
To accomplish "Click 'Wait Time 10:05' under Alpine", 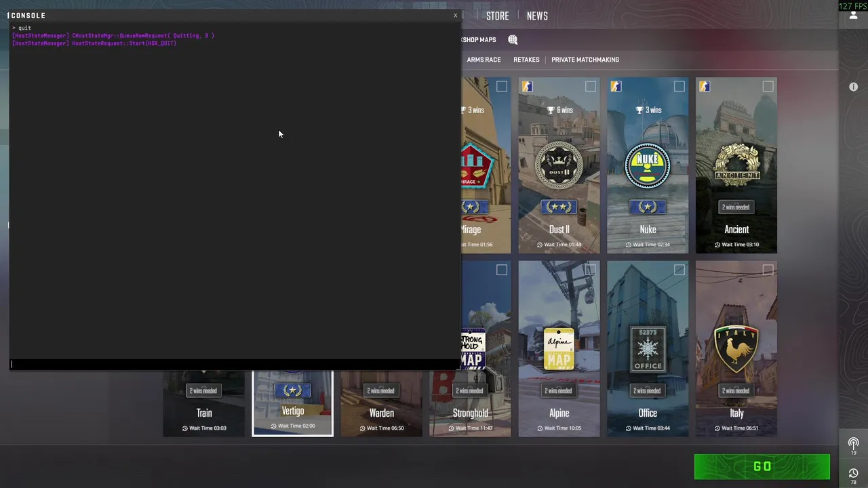I will tap(563, 428).
